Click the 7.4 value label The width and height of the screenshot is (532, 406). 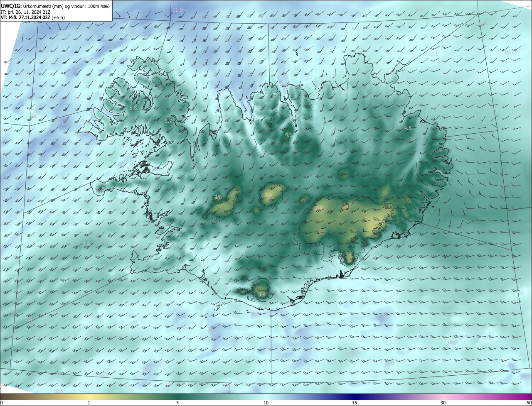pos(86,244)
